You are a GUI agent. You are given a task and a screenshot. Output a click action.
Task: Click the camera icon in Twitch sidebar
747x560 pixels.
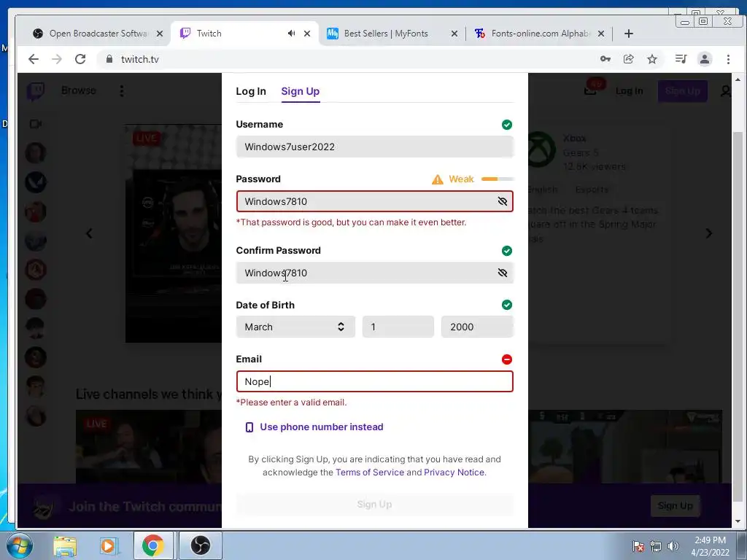36,124
